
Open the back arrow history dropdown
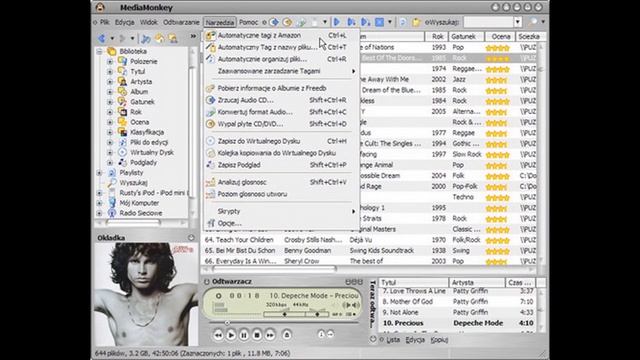(112, 39)
